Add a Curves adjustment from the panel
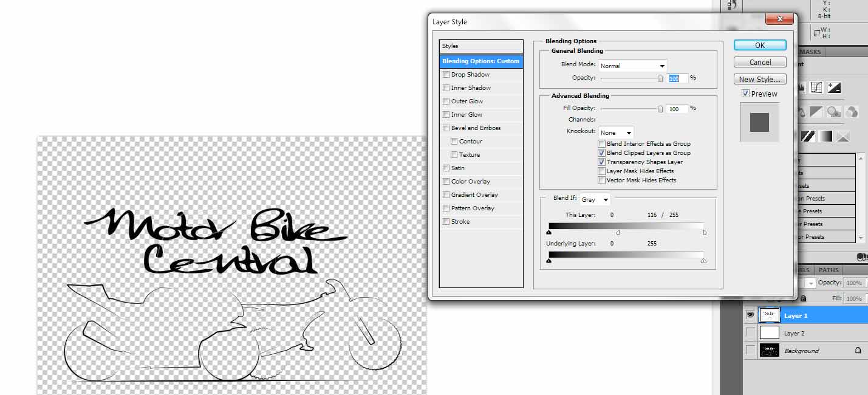Image resolution: width=868 pixels, height=395 pixels. tap(816, 88)
